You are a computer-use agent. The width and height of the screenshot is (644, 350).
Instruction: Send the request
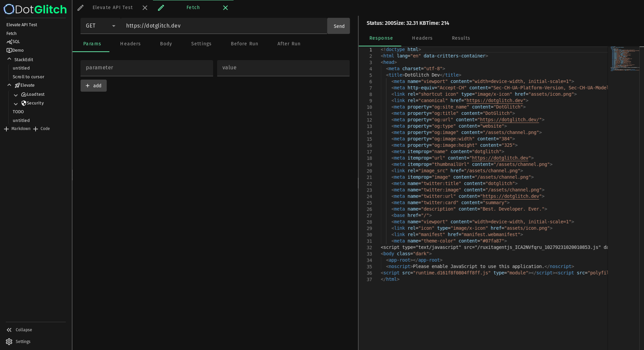pos(339,26)
